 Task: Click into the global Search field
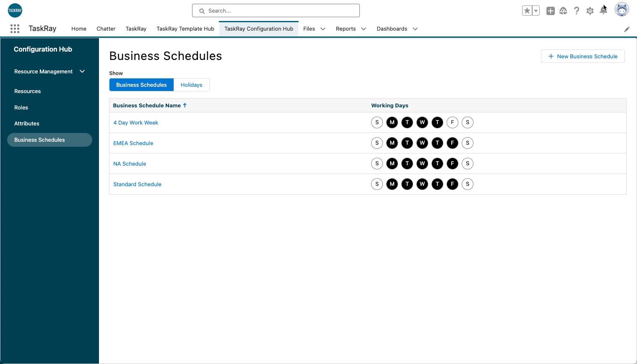tap(276, 10)
